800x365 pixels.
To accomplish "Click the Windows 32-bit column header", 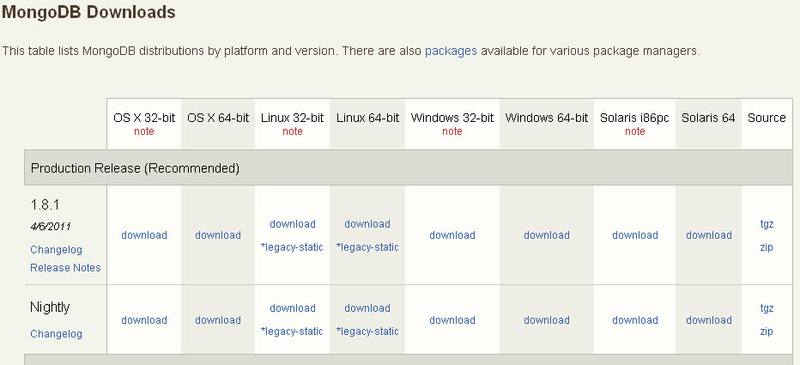I will [452, 118].
